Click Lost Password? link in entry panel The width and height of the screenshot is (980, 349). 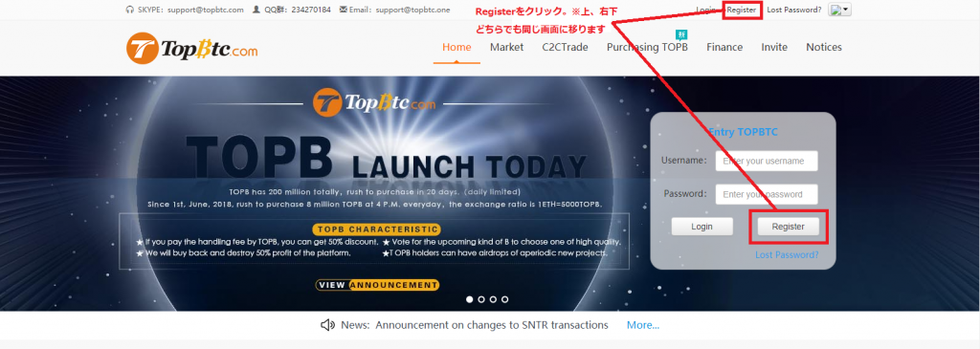tap(787, 254)
